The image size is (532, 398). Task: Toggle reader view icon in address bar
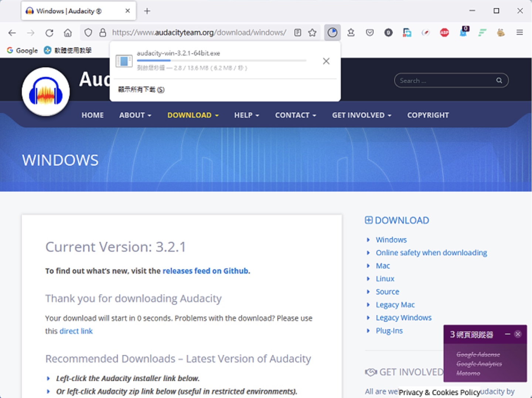tap(298, 33)
